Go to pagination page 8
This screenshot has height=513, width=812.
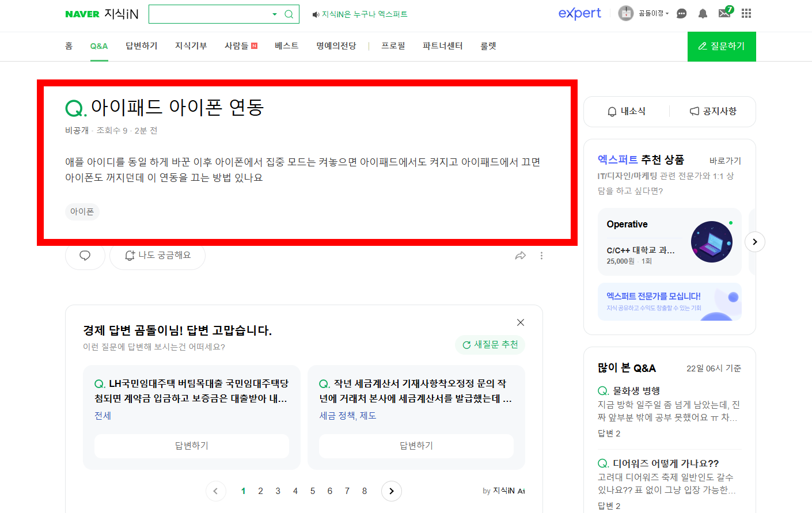click(x=364, y=491)
